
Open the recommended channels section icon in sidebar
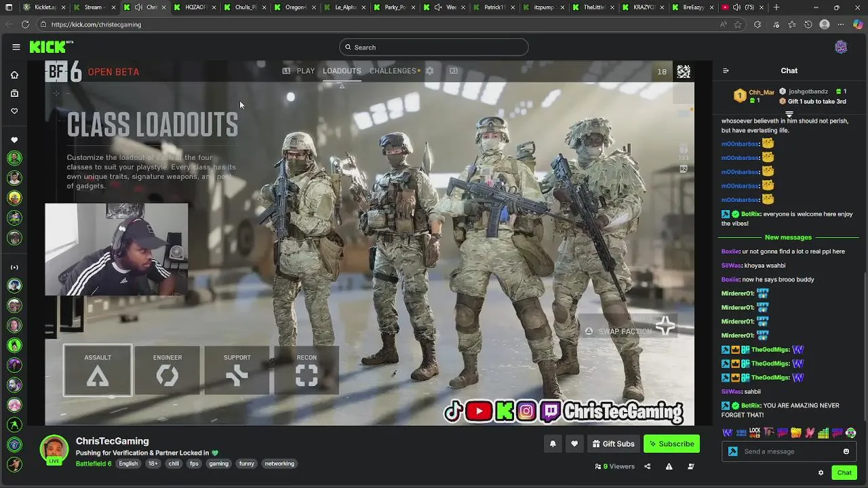(x=14, y=267)
